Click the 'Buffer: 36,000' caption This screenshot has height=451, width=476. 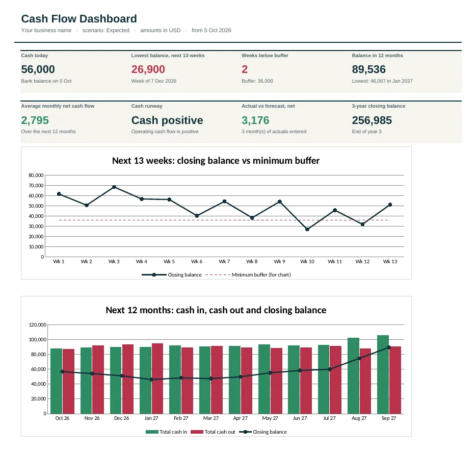point(257,81)
